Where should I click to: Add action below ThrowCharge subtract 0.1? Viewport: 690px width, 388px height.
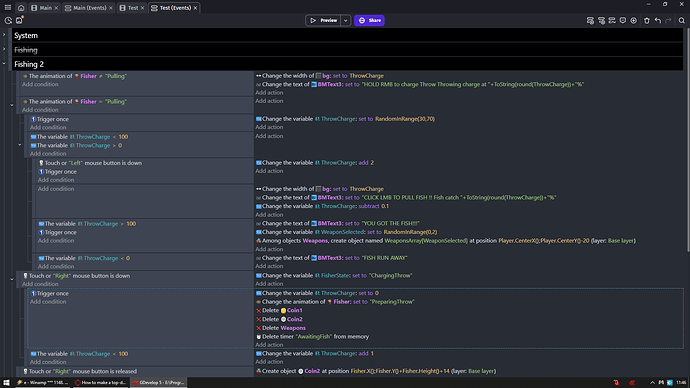tap(269, 215)
